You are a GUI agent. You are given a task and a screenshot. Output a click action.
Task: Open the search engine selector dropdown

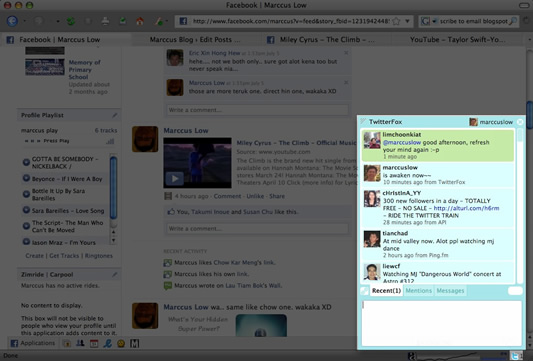[x=434, y=21]
